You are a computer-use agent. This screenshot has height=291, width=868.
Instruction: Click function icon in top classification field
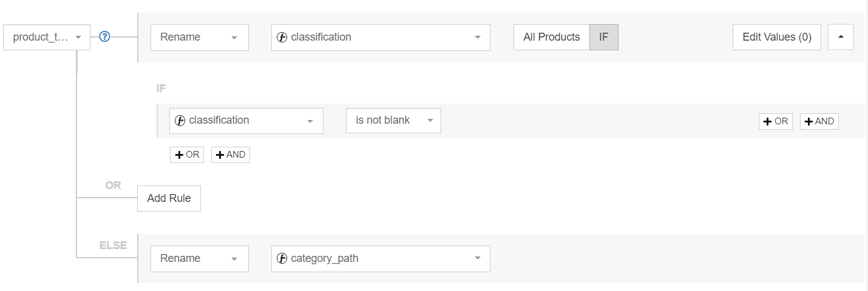(282, 37)
